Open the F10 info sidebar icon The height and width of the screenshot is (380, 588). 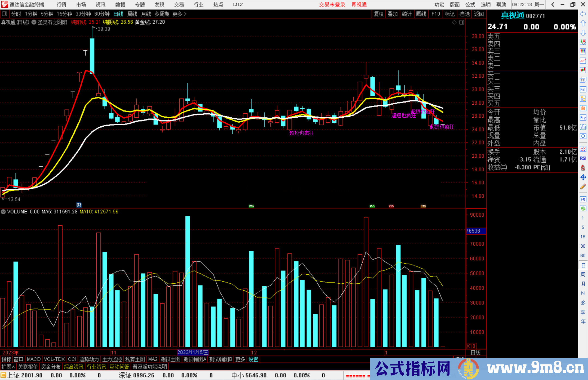[583, 89]
